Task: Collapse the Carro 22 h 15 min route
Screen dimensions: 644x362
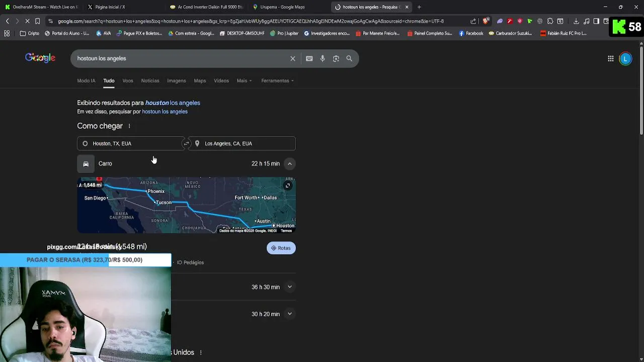Action: click(x=289, y=163)
